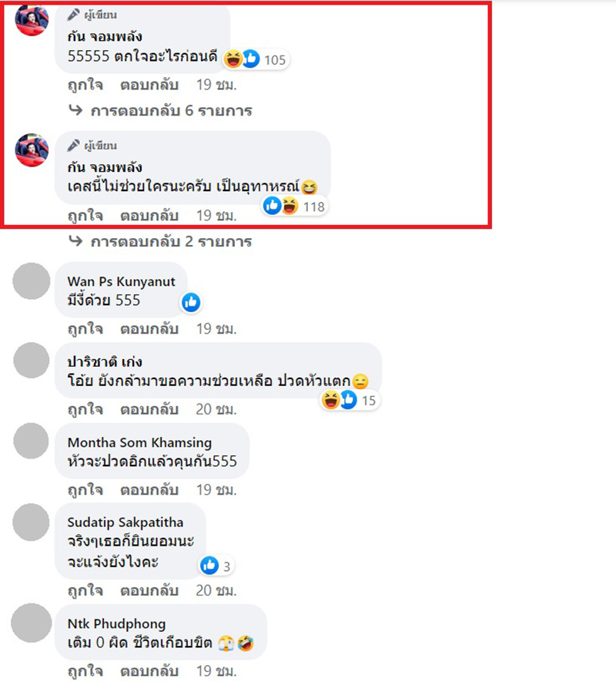Open the first กัน จอมพลัง profile picture
Viewport: 616px width, 682px height.
[32, 19]
